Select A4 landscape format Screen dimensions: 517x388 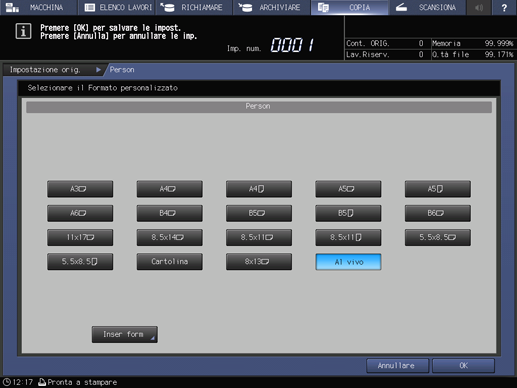coord(169,189)
